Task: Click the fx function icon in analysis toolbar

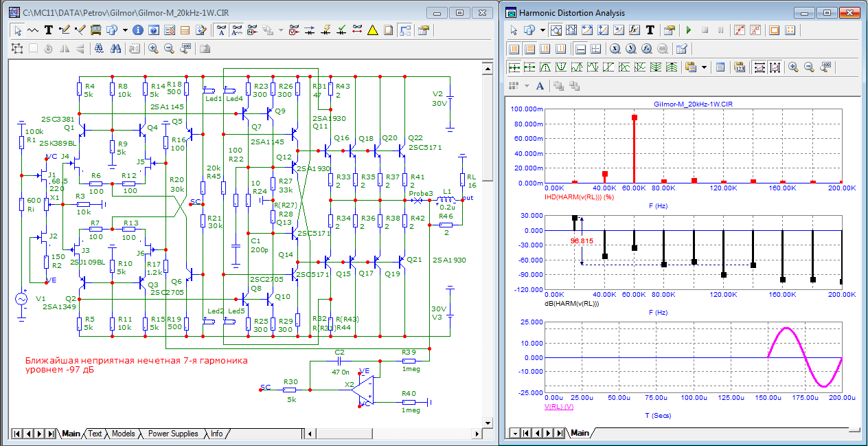Action: click(x=635, y=30)
